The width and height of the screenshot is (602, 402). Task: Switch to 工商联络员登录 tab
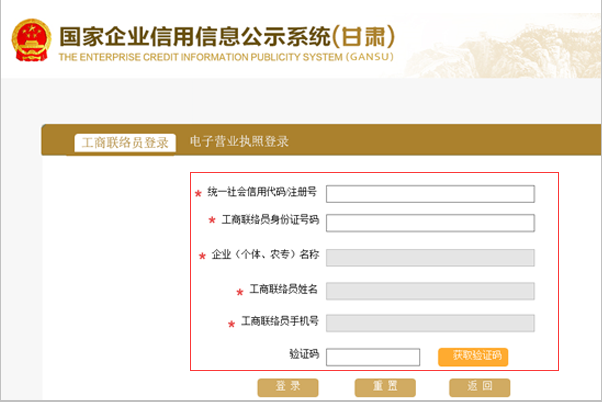125,143
